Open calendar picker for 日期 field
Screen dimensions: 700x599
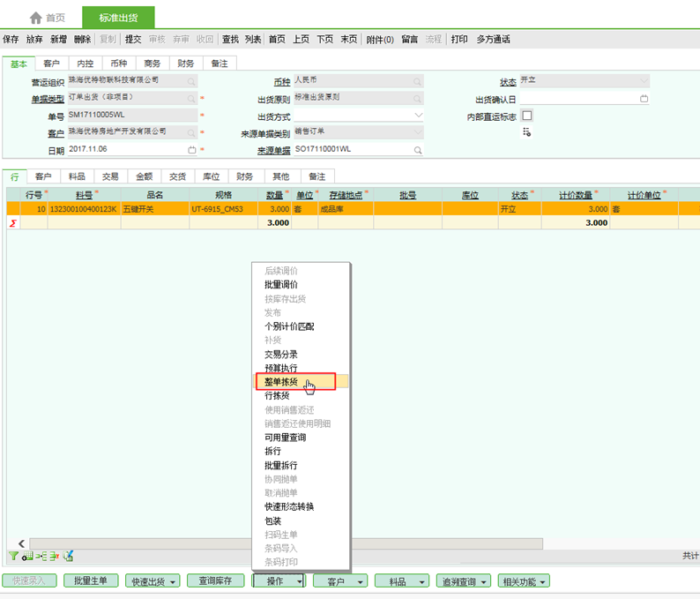(191, 150)
